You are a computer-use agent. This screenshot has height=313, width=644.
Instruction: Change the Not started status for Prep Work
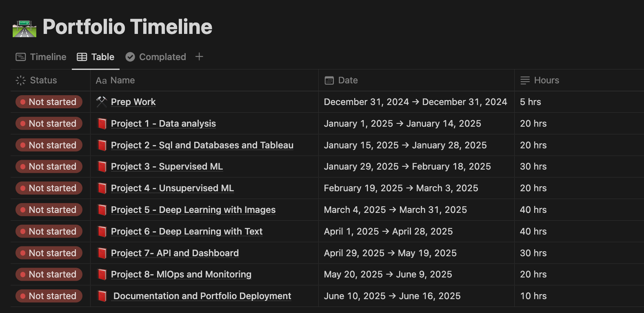49,102
